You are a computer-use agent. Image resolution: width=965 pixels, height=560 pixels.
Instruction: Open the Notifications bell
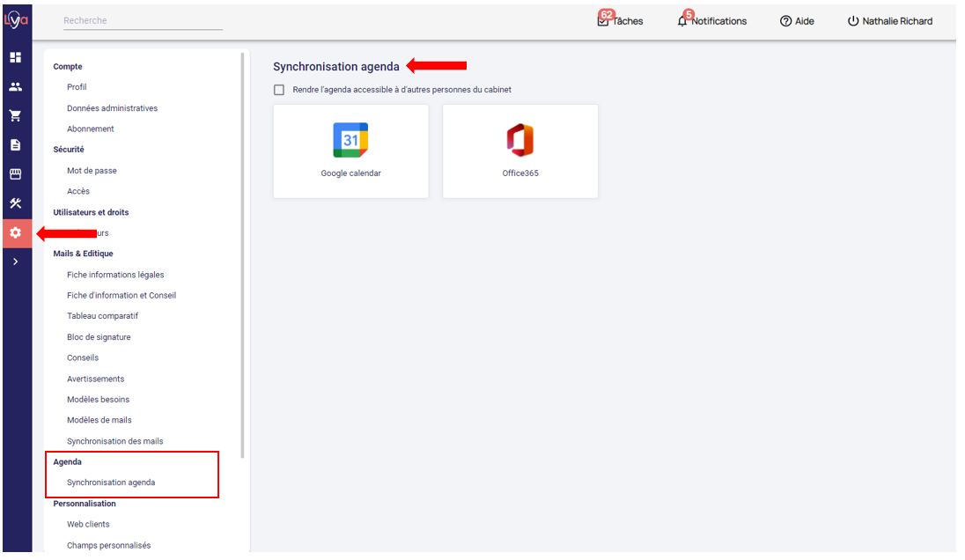pyautogui.click(x=711, y=21)
